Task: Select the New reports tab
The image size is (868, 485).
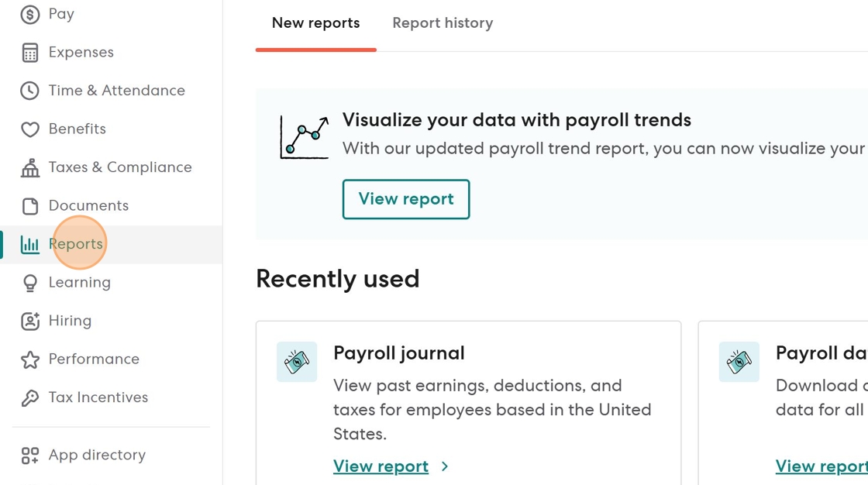Action: 315,23
